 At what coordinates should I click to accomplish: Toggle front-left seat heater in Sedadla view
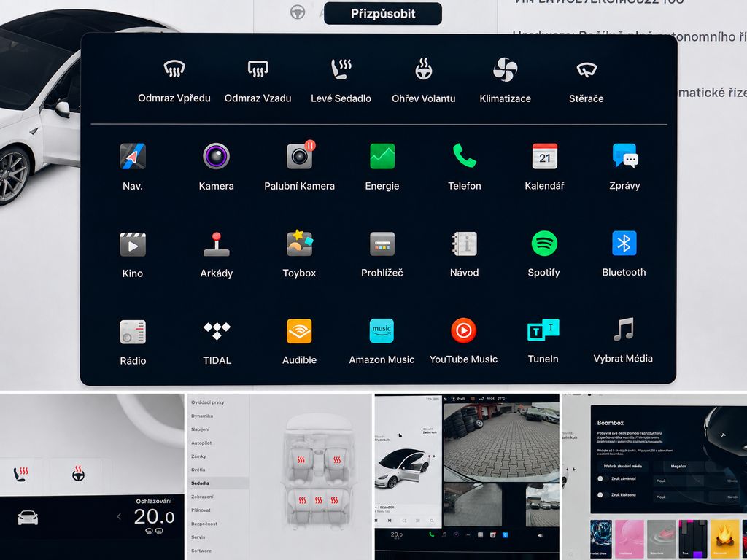tap(301, 460)
